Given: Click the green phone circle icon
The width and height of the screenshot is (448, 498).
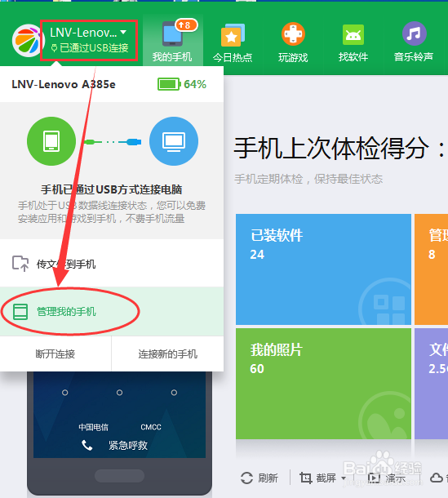Looking at the screenshot, I should coord(51,141).
